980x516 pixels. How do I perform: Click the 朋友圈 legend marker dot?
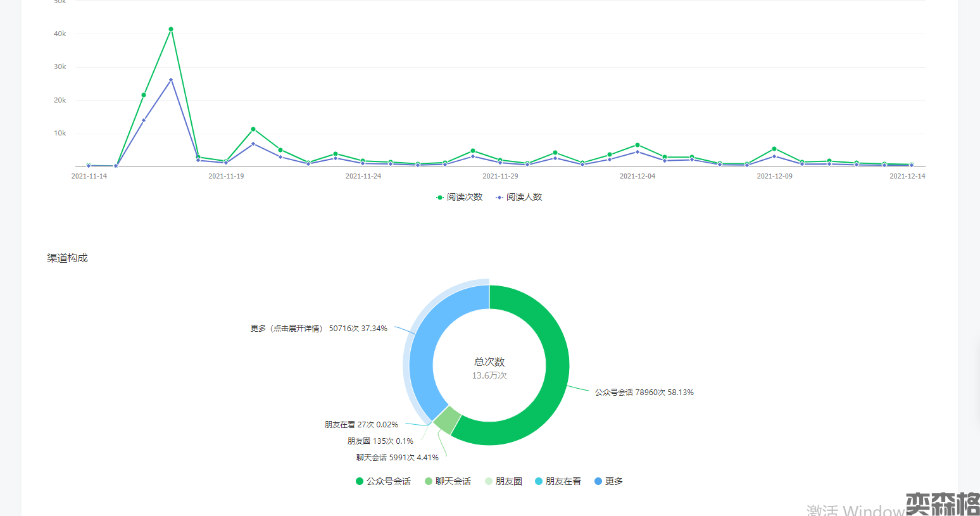coord(489,481)
